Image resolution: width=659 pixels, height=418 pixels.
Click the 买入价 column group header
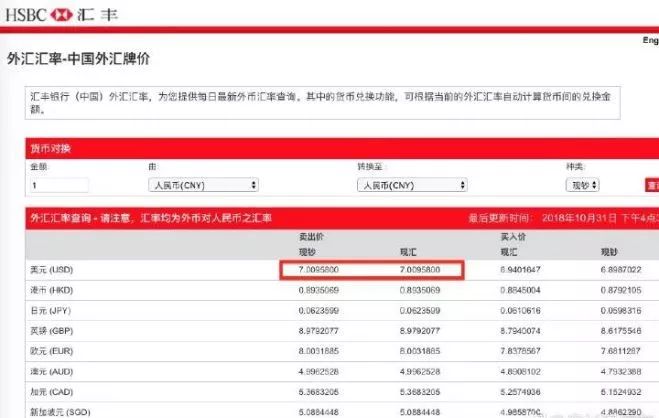click(513, 237)
